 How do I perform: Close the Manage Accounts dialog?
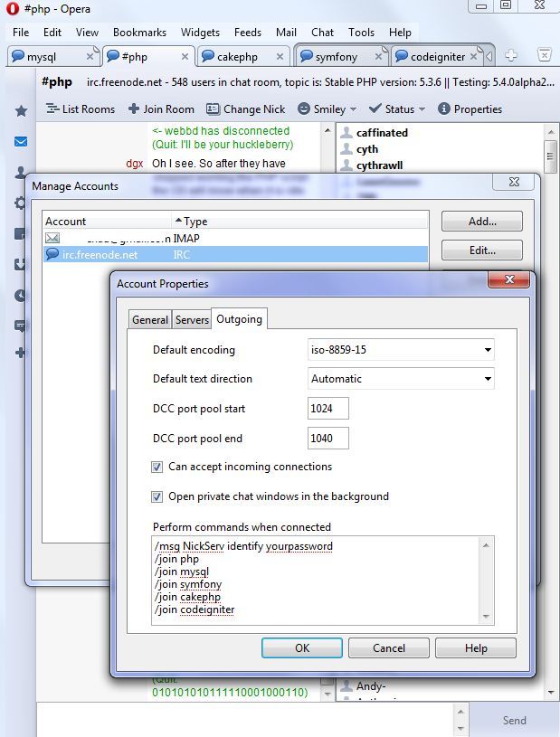pyautogui.click(x=514, y=182)
